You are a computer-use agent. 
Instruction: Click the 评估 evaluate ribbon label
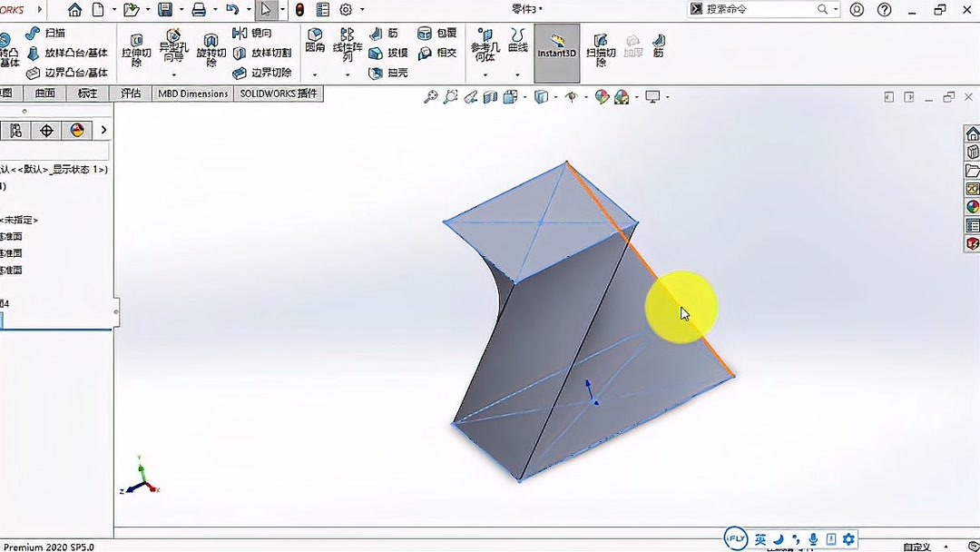[x=131, y=93]
